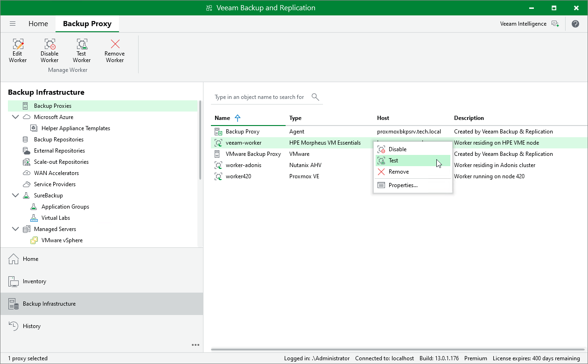The width and height of the screenshot is (588, 364).
Task: Click 'Worker residing in Adonis cluster' description
Action: pos(495,165)
